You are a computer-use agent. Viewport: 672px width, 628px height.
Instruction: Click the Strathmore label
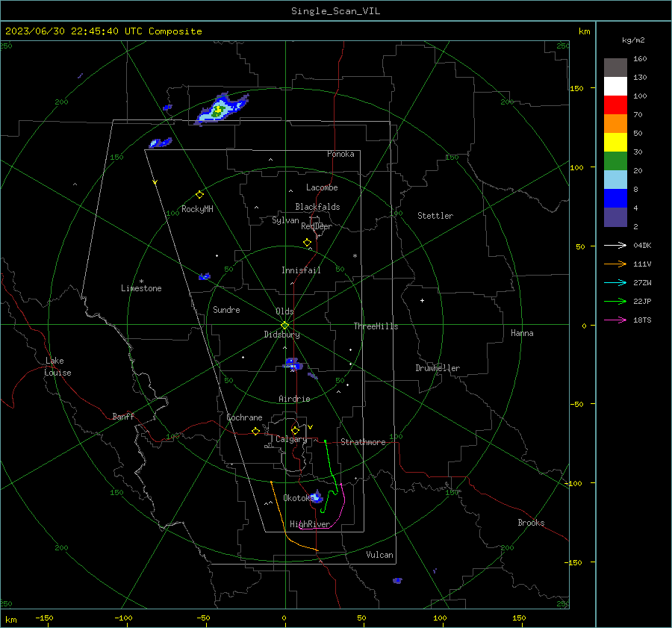363,442
